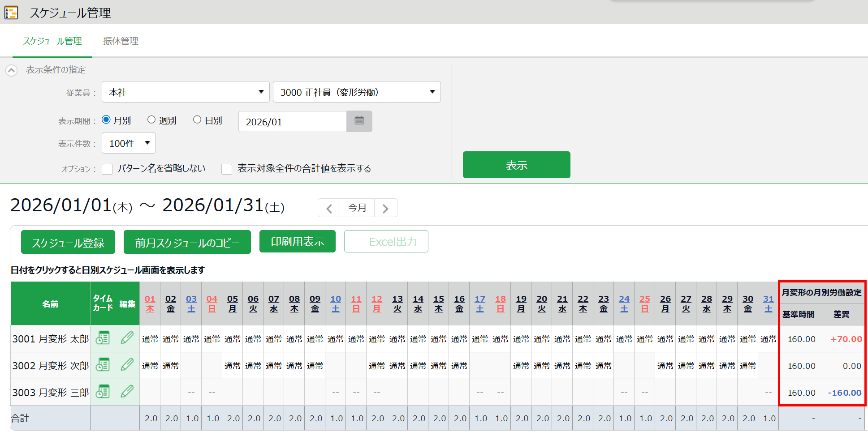
Task: Open daily schedule for 25 日
Action: (x=645, y=303)
